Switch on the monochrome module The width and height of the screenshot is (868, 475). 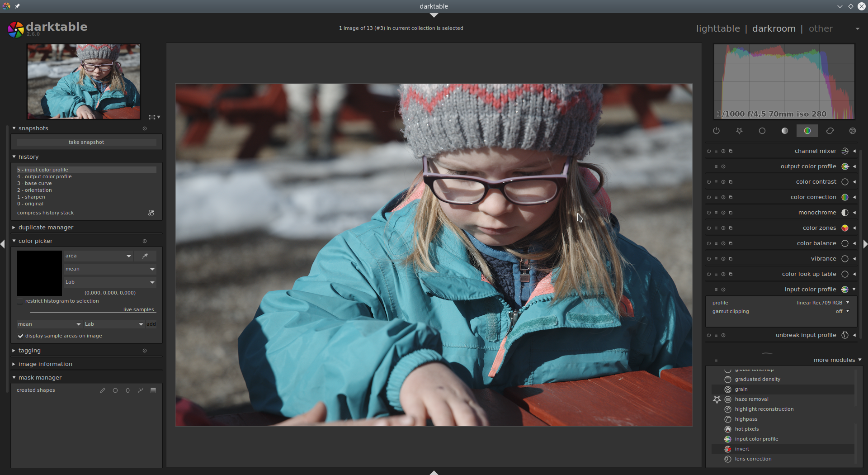pos(709,213)
